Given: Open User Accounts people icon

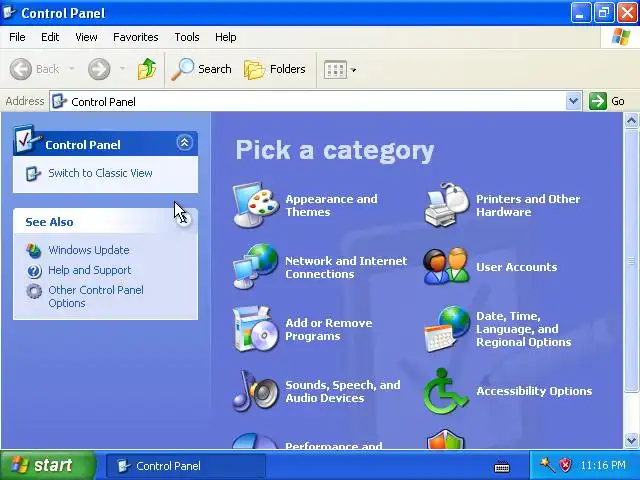Looking at the screenshot, I should click(447, 267).
